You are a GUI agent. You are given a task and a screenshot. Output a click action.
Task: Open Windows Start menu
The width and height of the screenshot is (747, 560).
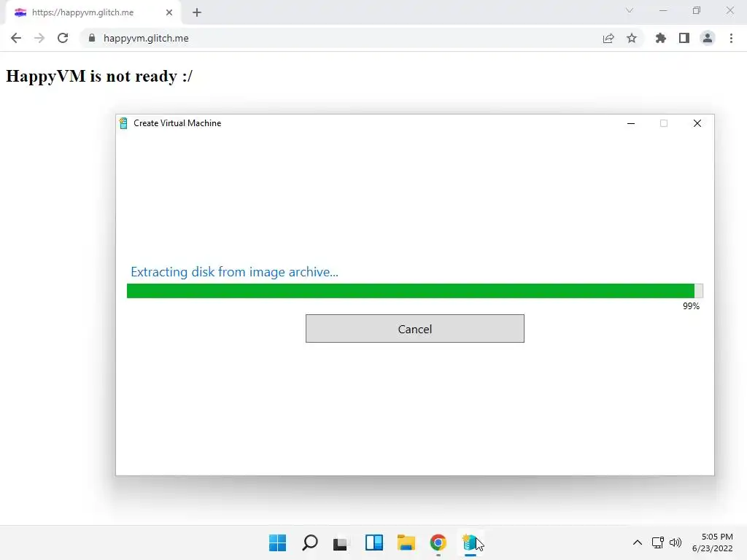click(x=277, y=542)
